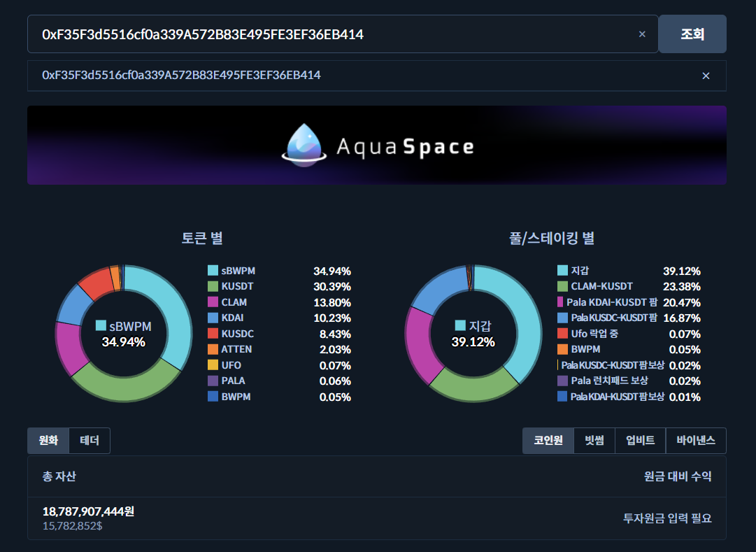Open the AquaSpace banner
Screen dimensions: 756x552
(x=377, y=146)
